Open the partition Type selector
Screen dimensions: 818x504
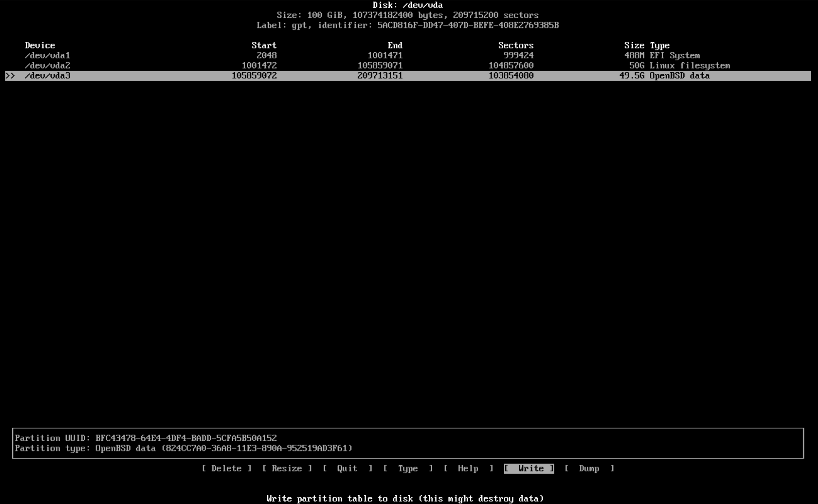click(407, 468)
